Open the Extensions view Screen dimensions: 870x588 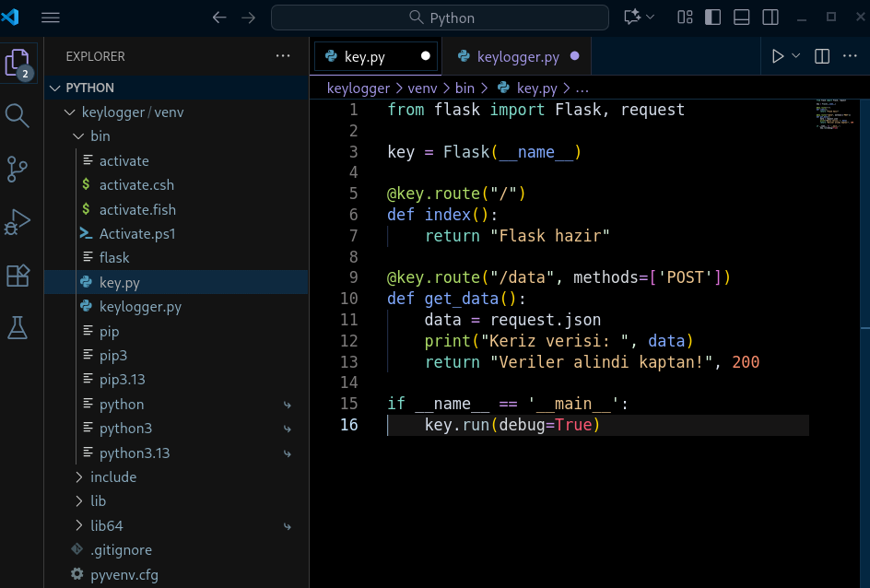pyautogui.click(x=18, y=276)
